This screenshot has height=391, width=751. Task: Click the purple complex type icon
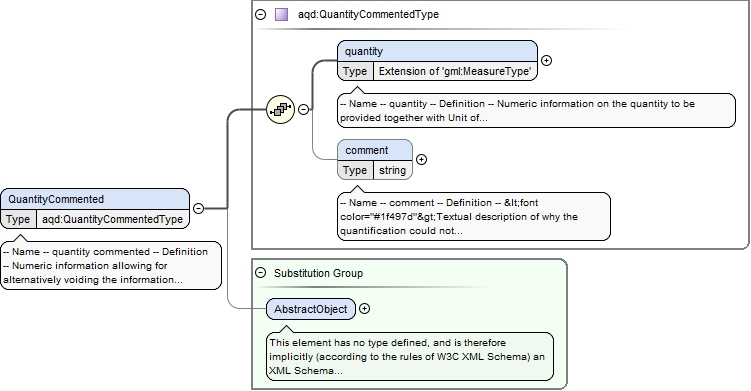[282, 14]
